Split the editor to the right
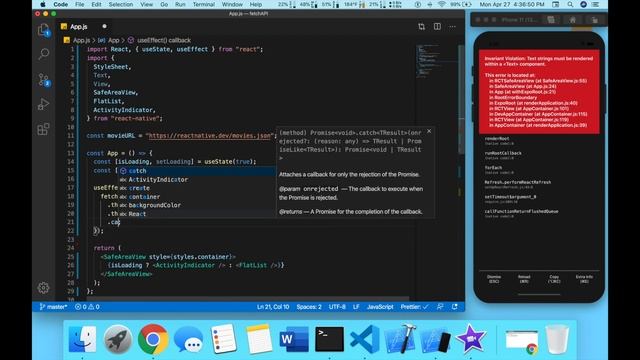Screen dimensions: 640x360 point(437,27)
